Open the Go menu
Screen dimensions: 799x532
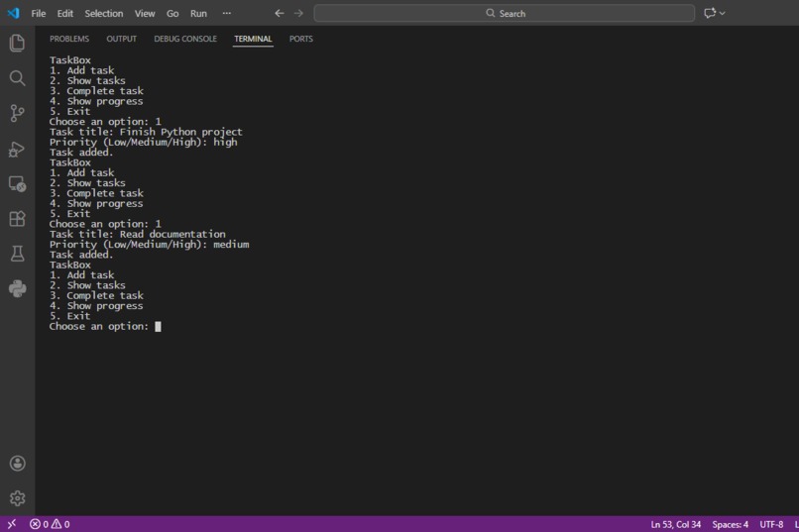pyautogui.click(x=172, y=13)
